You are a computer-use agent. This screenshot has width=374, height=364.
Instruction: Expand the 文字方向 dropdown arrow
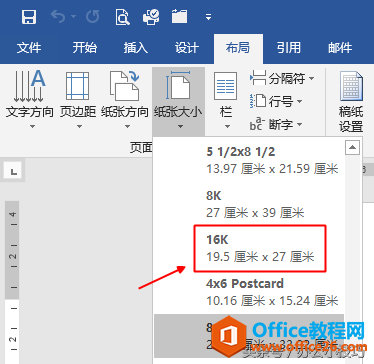32,126
